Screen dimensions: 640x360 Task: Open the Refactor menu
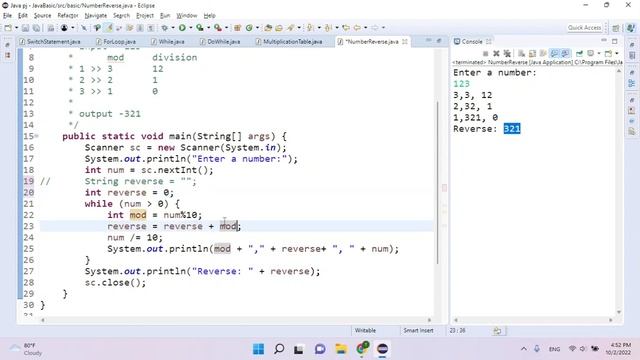pos(68,16)
